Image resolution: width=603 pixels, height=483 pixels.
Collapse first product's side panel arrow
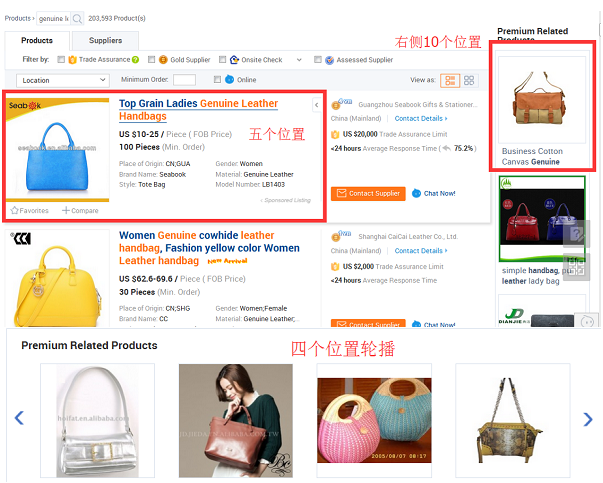point(316,105)
